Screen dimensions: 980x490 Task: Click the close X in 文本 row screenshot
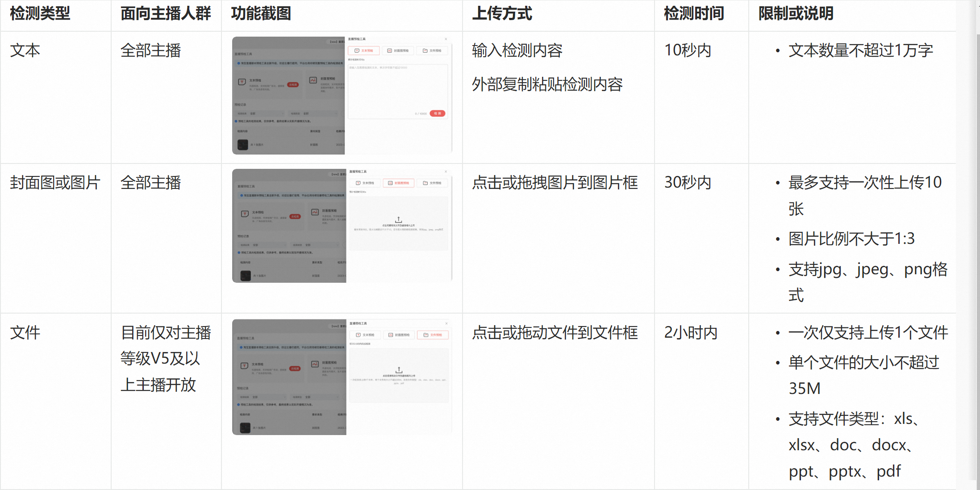pyautogui.click(x=446, y=39)
